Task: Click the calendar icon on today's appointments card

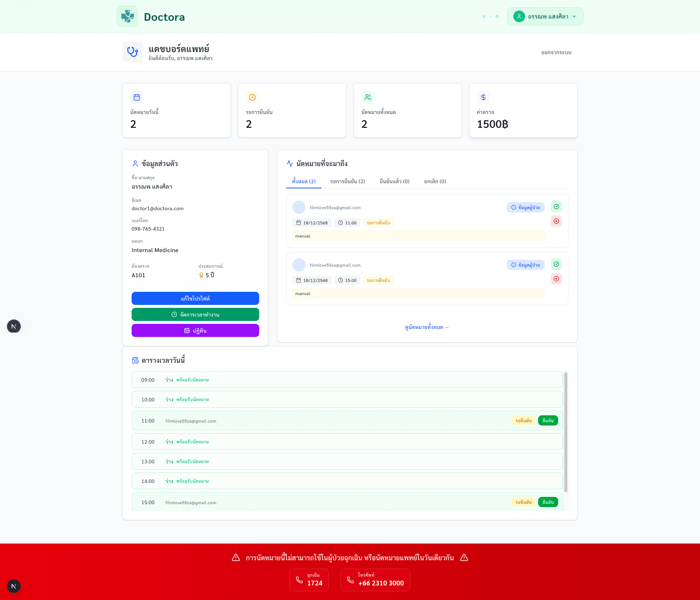Action: tap(137, 97)
